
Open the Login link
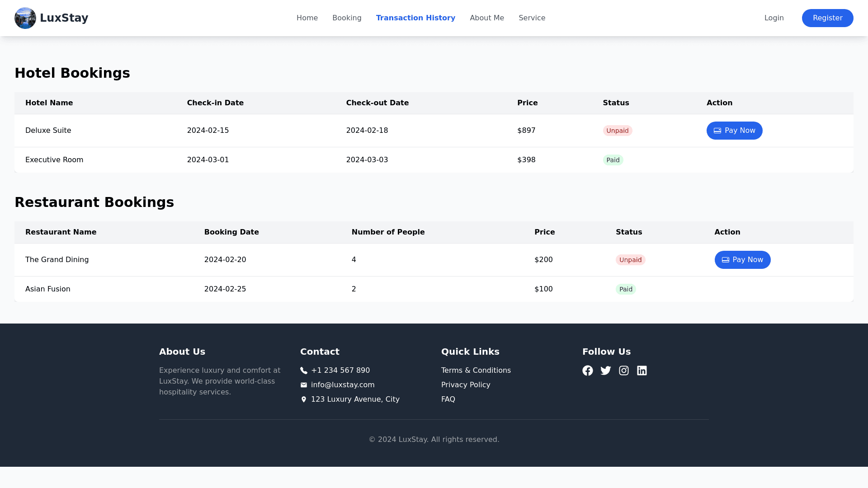774,18
